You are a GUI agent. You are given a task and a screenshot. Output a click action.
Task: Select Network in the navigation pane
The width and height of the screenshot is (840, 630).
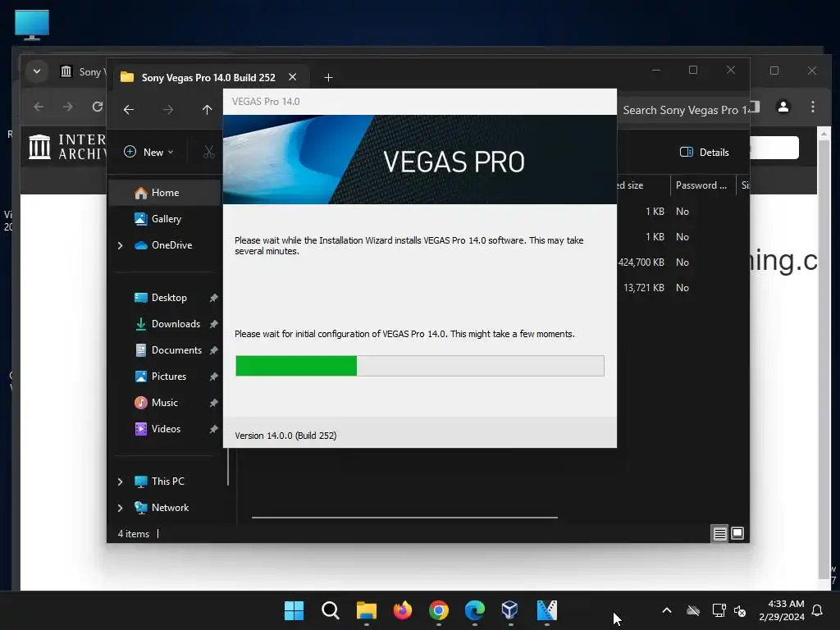[170, 508]
